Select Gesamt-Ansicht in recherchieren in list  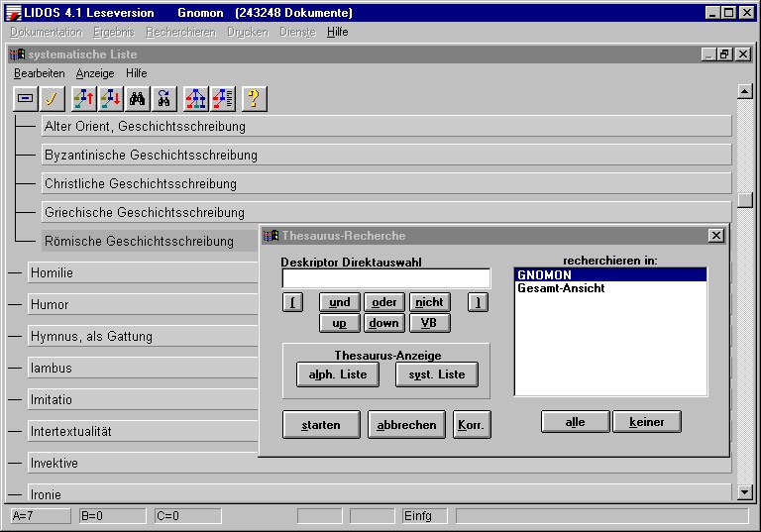pos(610,288)
